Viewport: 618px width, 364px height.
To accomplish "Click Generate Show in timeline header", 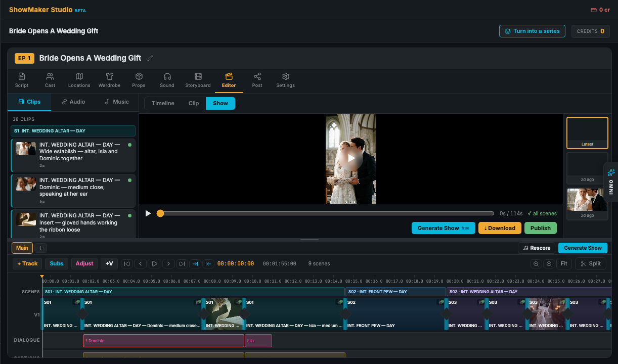I will pyautogui.click(x=583, y=248).
